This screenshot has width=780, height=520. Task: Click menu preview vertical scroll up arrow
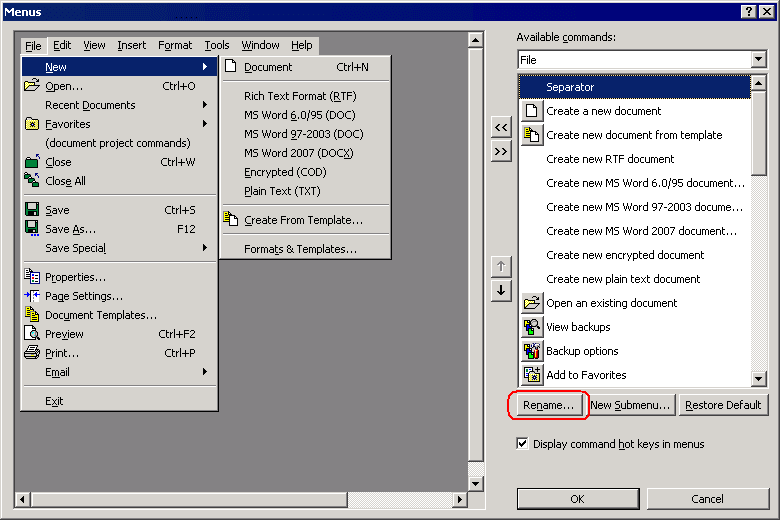click(x=476, y=40)
